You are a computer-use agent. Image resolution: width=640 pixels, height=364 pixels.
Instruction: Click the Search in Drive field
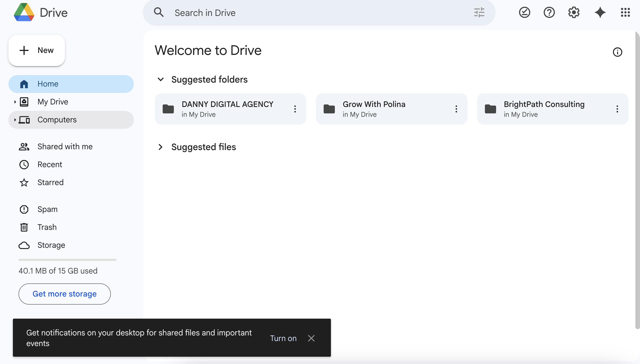[x=319, y=13]
